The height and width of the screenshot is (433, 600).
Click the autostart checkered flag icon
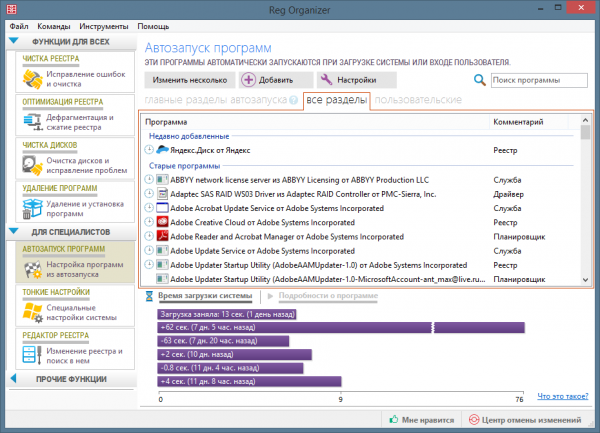tap(33, 269)
